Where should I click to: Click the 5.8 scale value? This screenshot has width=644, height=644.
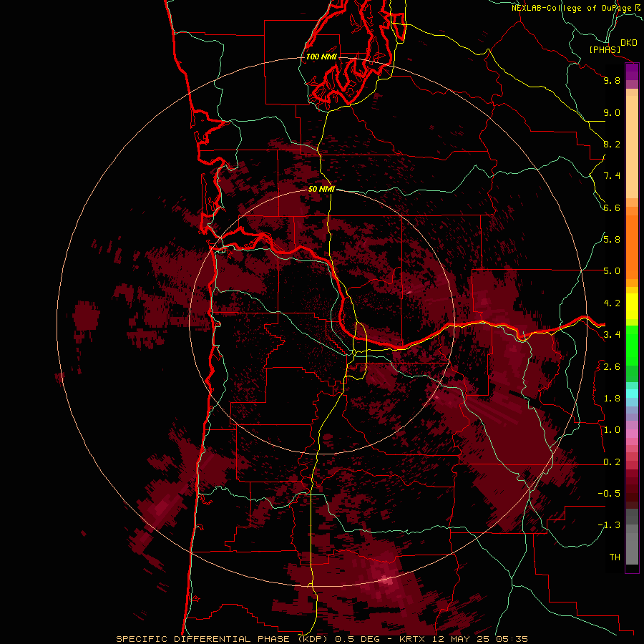pyautogui.click(x=612, y=240)
